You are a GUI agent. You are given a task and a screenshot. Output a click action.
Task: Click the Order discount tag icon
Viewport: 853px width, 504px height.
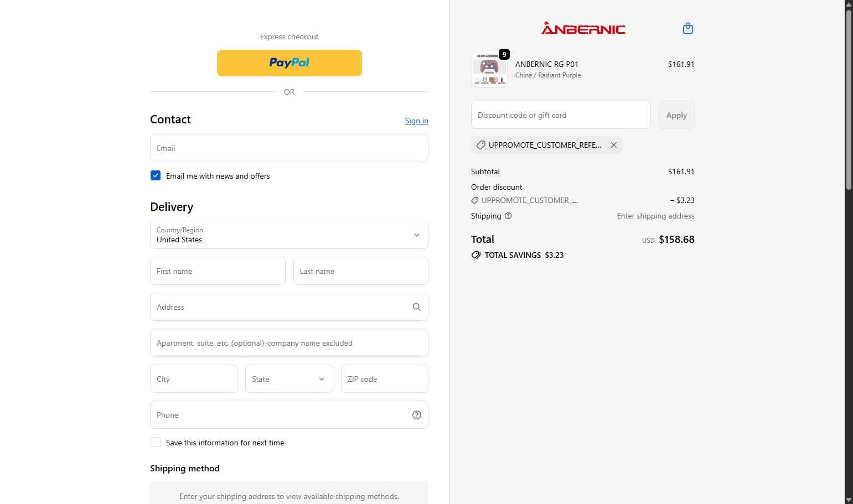pyautogui.click(x=474, y=200)
